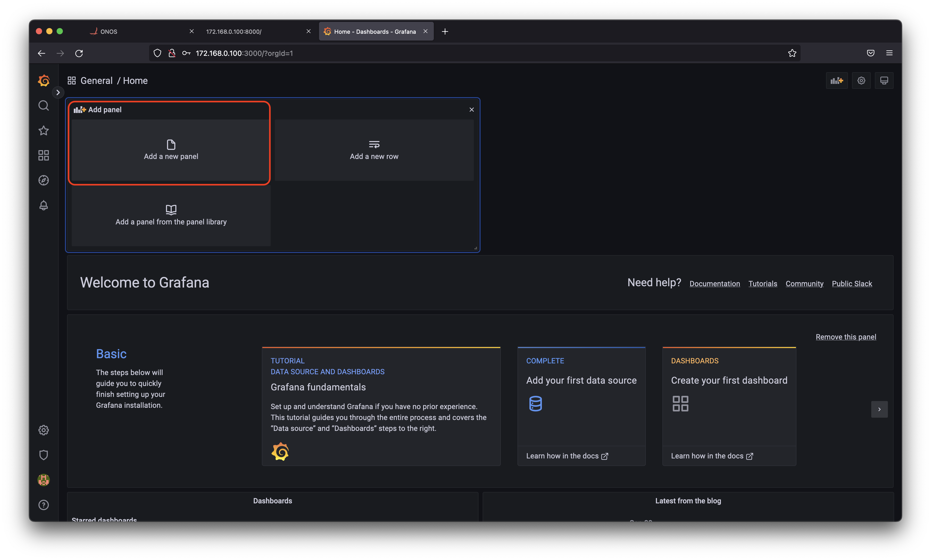931x560 pixels.
Task: Click the Home breadcrumb title
Action: click(135, 80)
